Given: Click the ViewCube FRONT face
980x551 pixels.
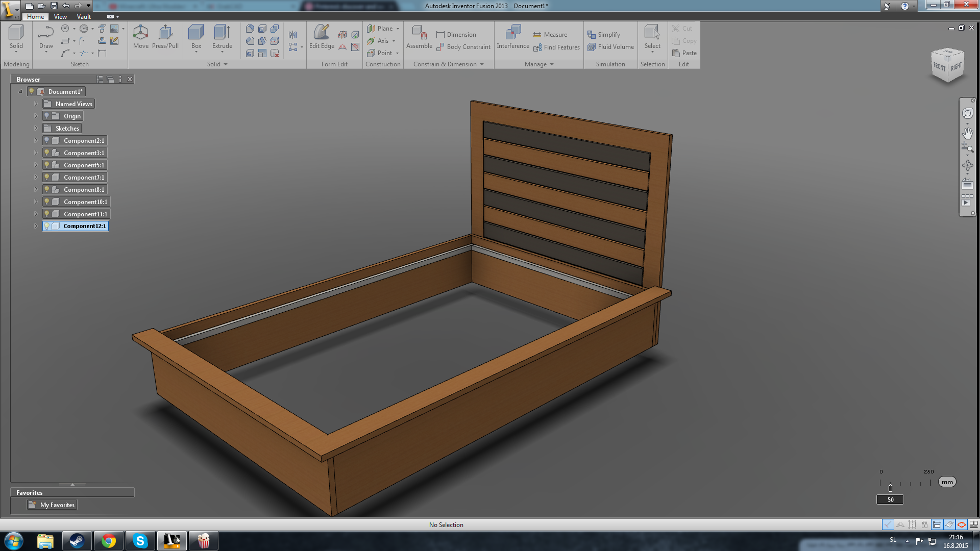Looking at the screenshot, I should pos(939,67).
